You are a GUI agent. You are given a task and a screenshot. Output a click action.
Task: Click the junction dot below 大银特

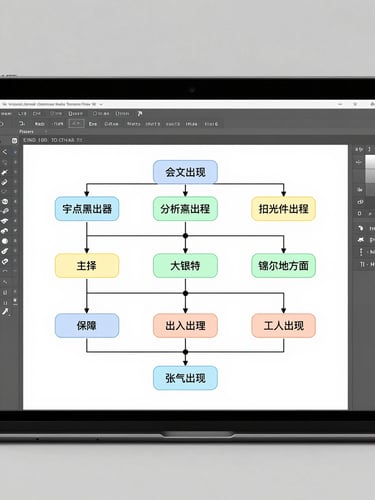pyautogui.click(x=185, y=293)
